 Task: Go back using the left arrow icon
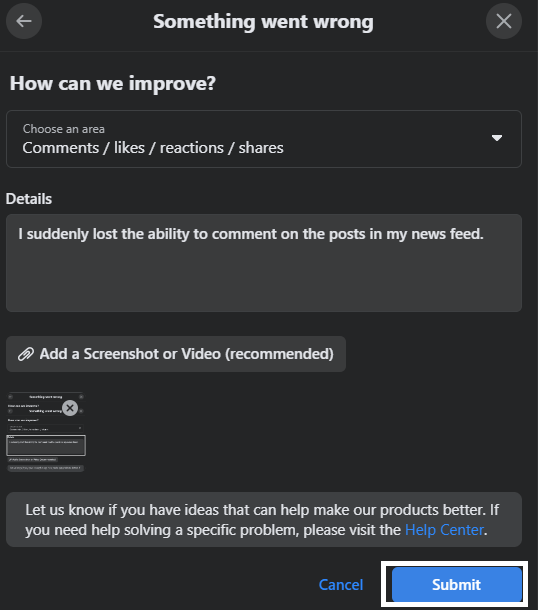(x=24, y=21)
